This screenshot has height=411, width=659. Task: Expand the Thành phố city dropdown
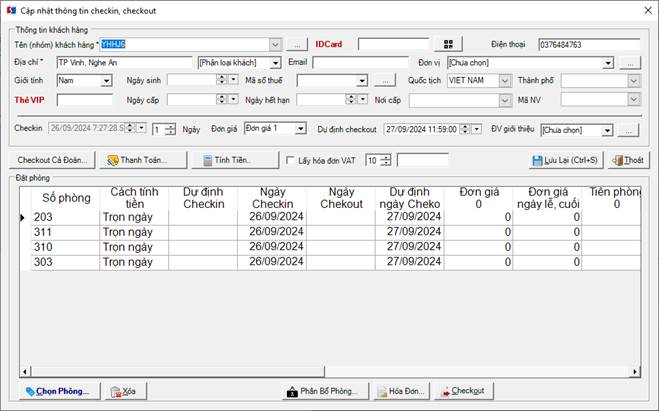[x=634, y=81]
